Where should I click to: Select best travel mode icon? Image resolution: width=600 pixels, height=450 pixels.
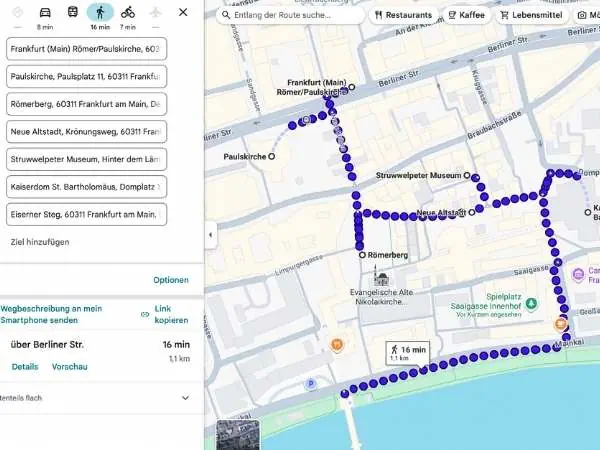click(x=18, y=13)
